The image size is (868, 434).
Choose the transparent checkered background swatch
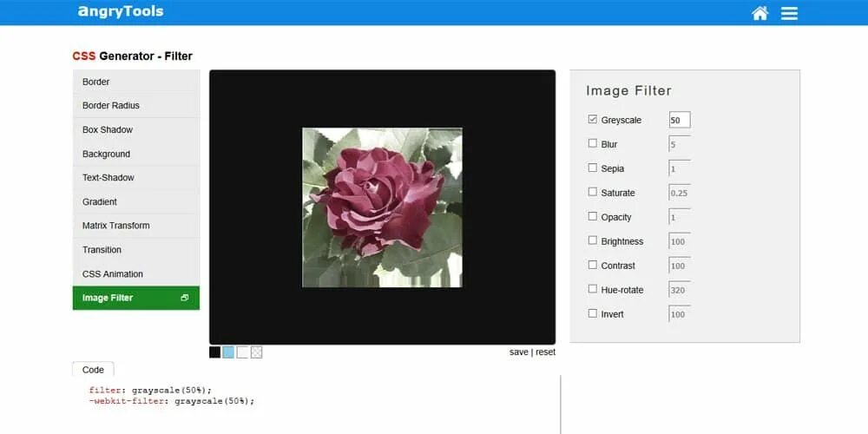pos(256,352)
